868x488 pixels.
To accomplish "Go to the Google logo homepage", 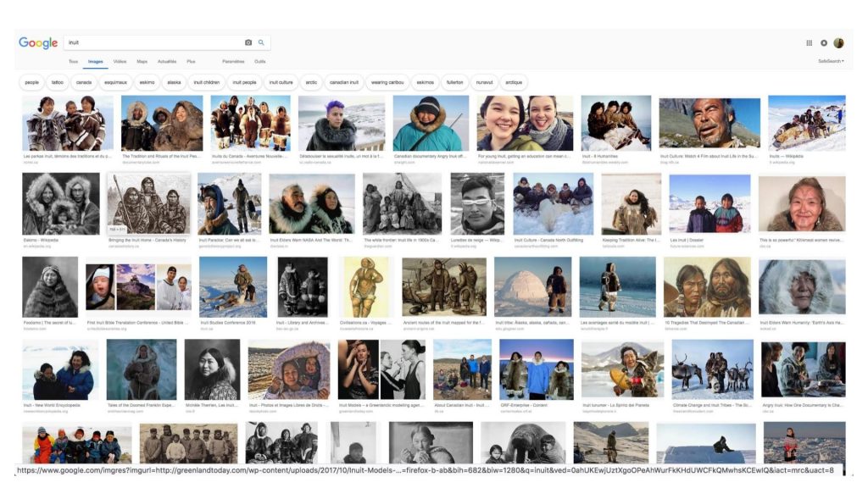I will [38, 42].
